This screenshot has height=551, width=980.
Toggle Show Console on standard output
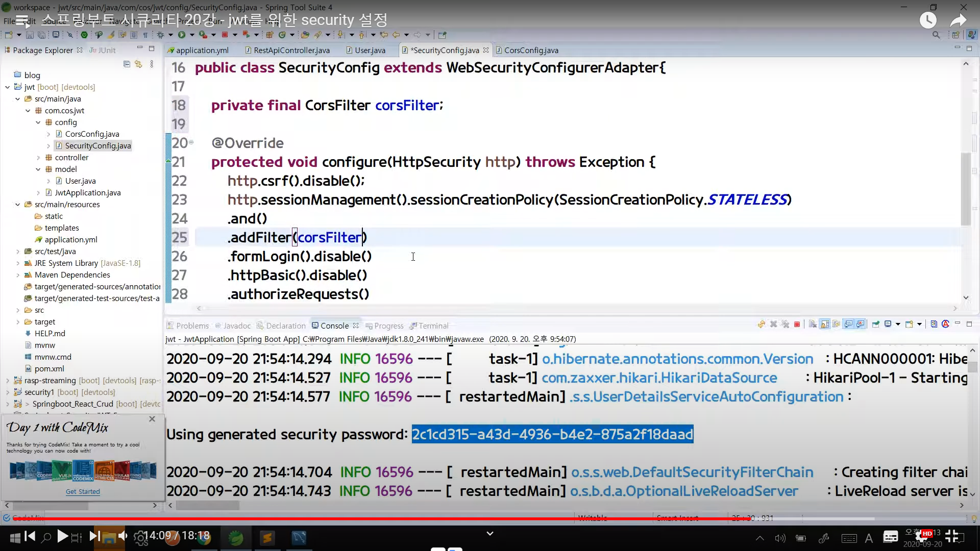848,324
